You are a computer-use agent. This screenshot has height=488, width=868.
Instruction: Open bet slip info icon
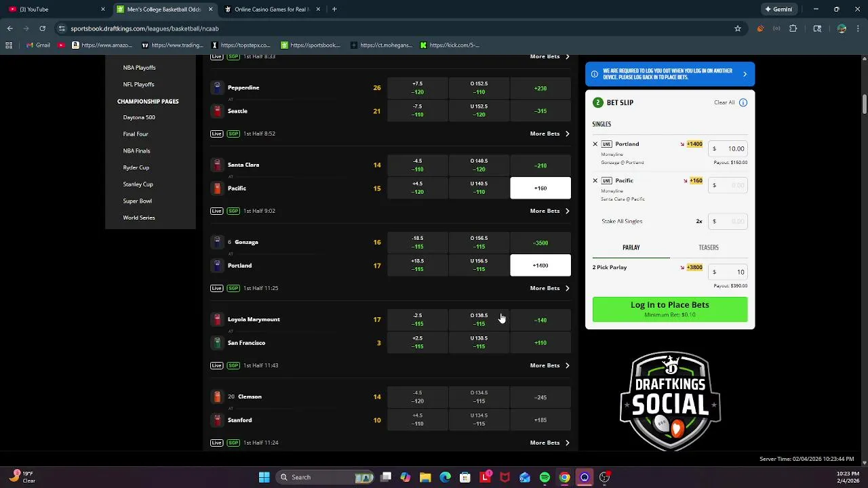coord(743,102)
